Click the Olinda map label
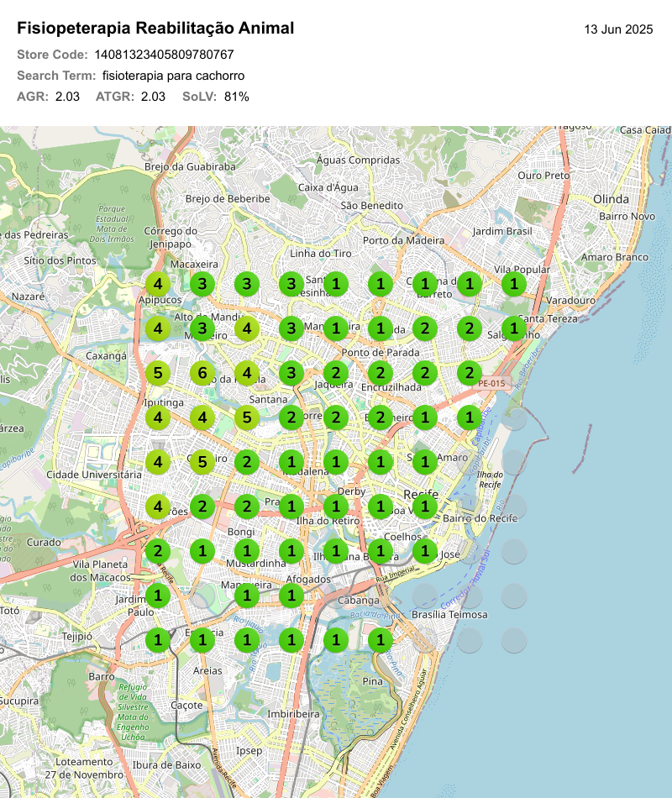 coord(611,199)
